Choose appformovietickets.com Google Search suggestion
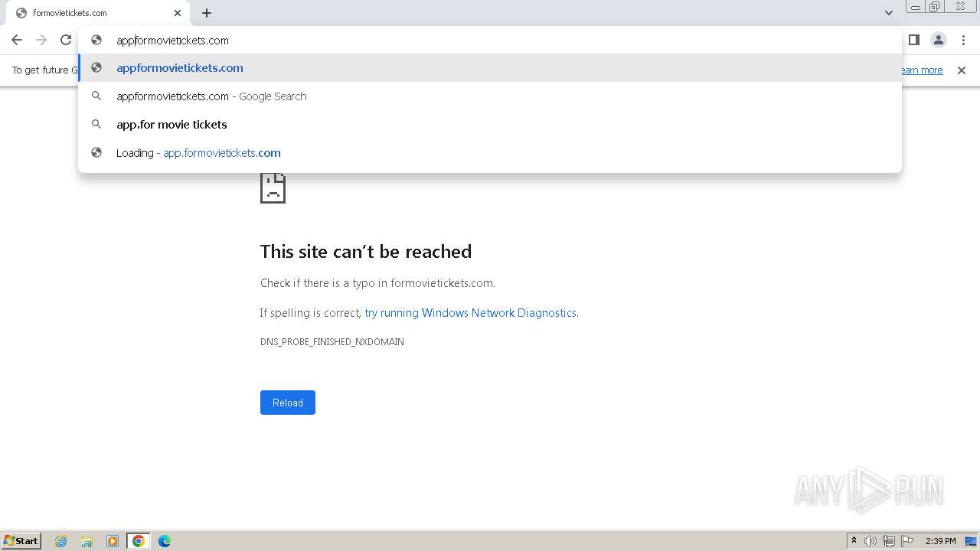The height and width of the screenshot is (551, 980). pyautogui.click(x=490, y=96)
